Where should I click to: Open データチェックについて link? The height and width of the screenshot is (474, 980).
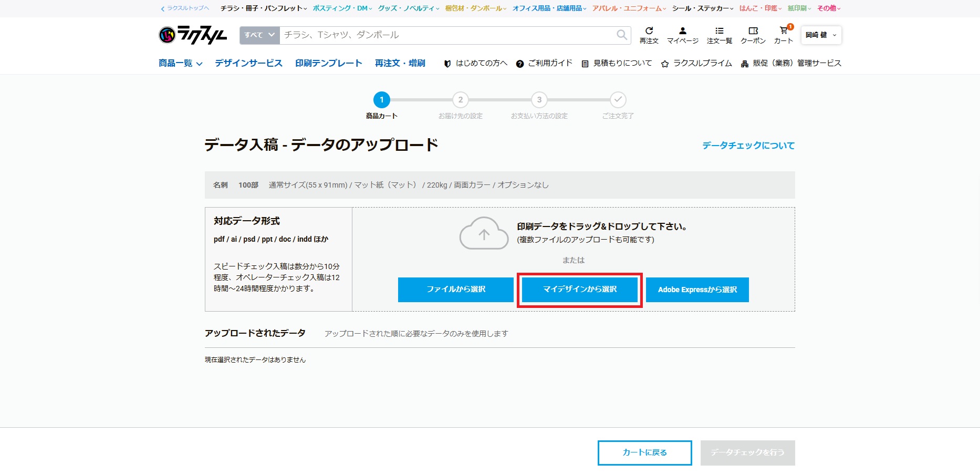click(x=748, y=146)
